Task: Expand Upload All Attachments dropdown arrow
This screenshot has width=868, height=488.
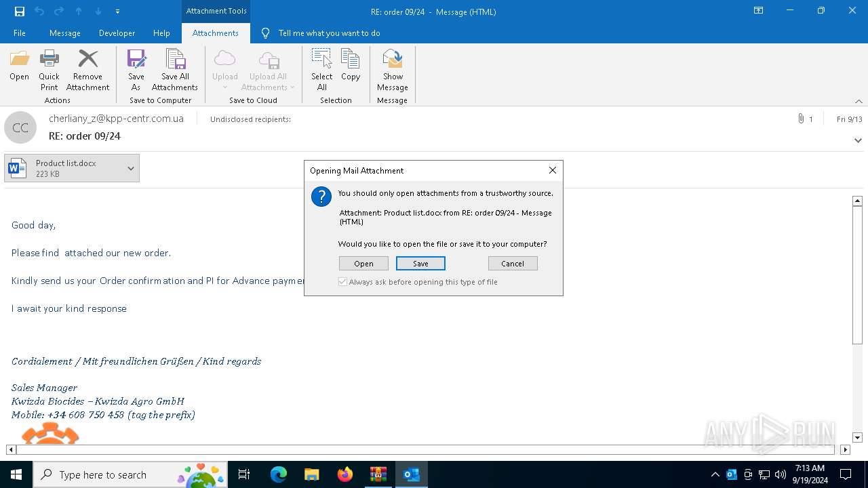Action: pos(292,87)
